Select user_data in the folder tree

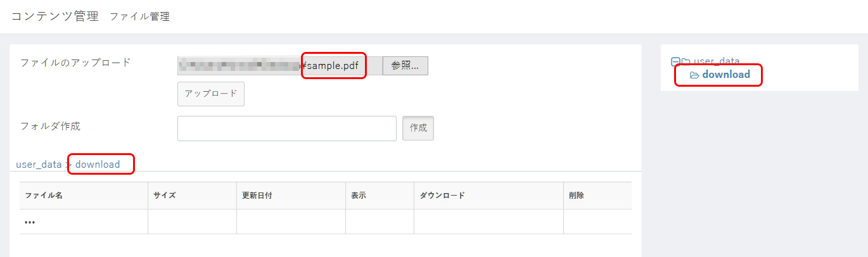pos(717,61)
